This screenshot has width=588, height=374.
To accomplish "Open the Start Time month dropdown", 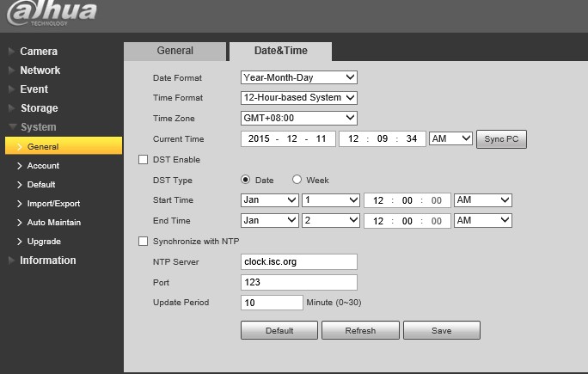I will pyautogui.click(x=270, y=200).
